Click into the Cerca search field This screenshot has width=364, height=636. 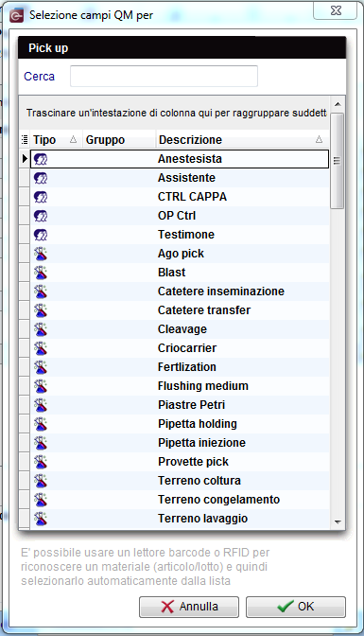164,77
